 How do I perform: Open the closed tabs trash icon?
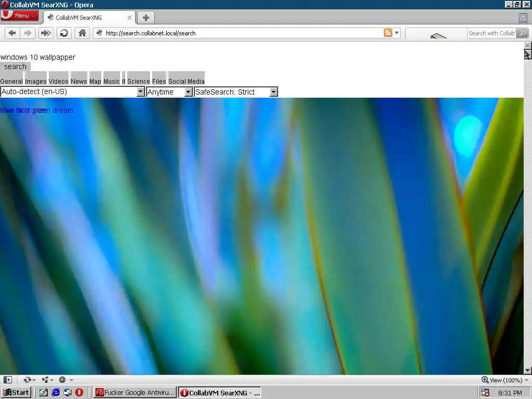(x=523, y=18)
